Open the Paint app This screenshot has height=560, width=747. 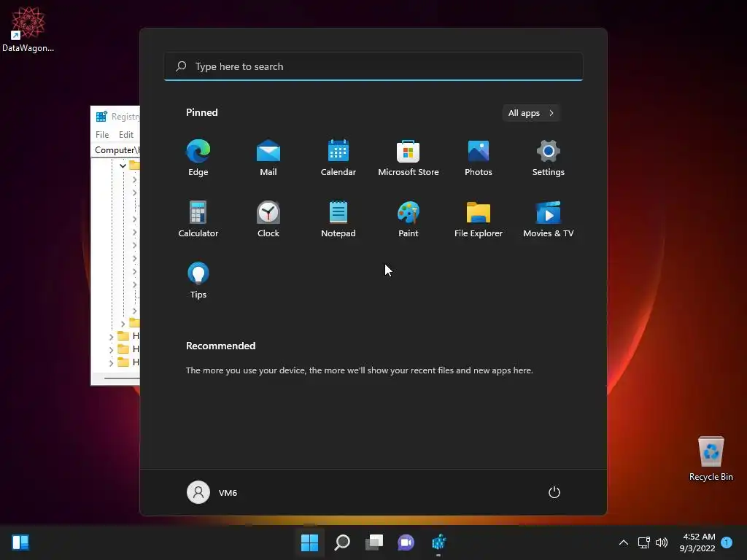pyautogui.click(x=409, y=219)
